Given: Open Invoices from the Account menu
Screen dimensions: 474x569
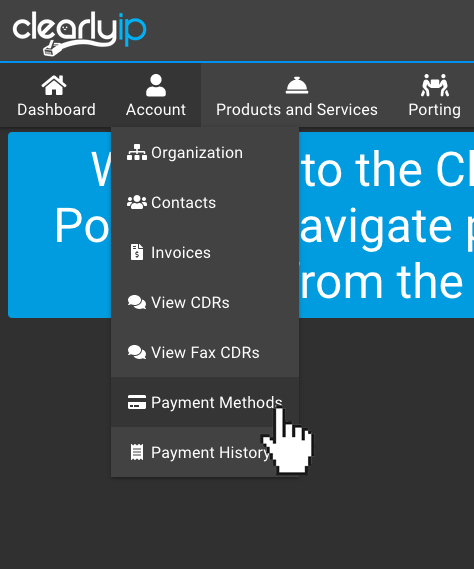Looking at the screenshot, I should click(x=205, y=252).
